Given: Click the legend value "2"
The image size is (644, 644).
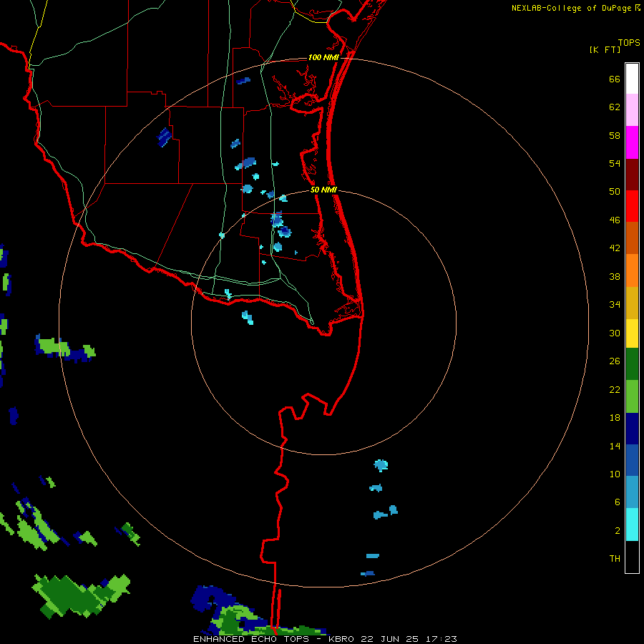Looking at the screenshot, I should pos(618,531).
